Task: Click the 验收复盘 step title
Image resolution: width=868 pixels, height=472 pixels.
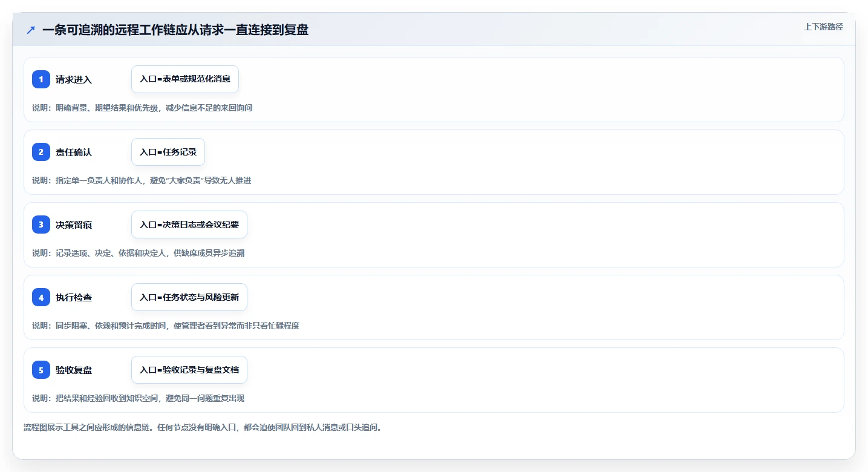Action: pos(74,370)
